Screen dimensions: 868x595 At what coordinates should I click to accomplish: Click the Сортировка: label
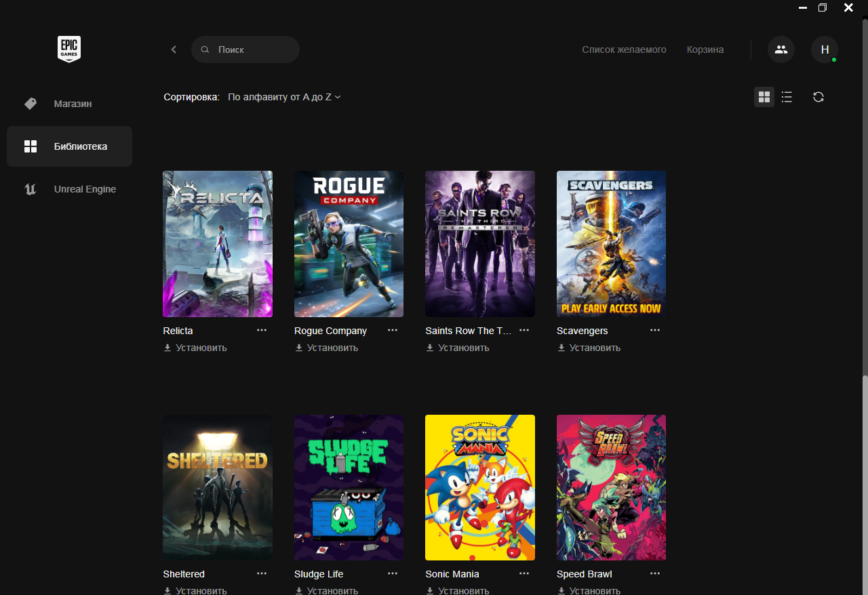click(192, 97)
